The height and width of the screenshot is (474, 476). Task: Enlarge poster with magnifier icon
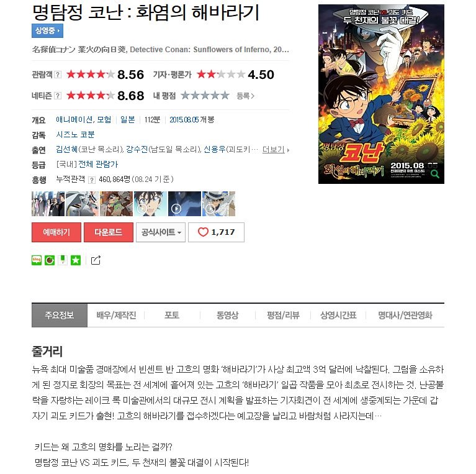coord(435,174)
